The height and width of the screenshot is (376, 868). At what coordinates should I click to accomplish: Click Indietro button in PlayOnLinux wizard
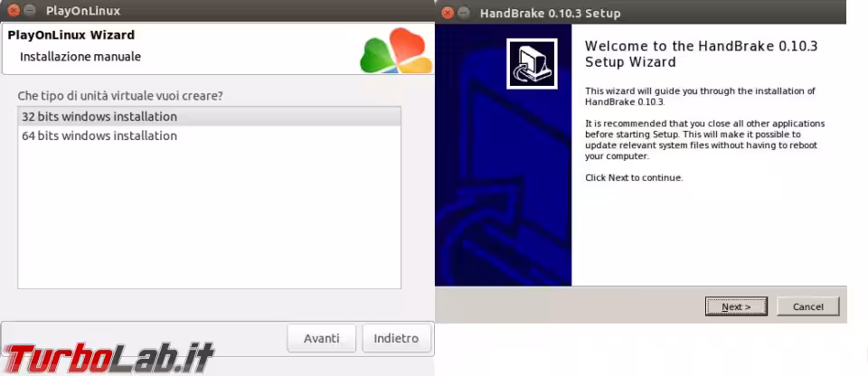tap(396, 338)
